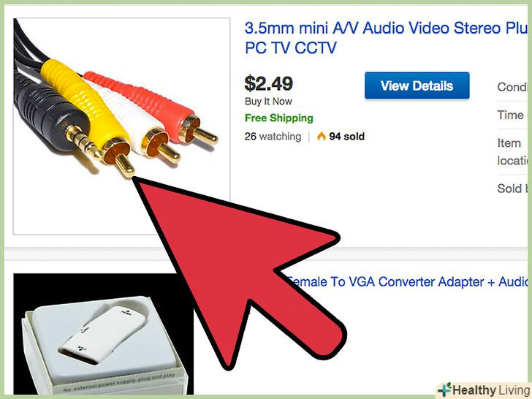Click the gray divider between listings
The height and width of the screenshot is (399, 532).
[x=266, y=254]
